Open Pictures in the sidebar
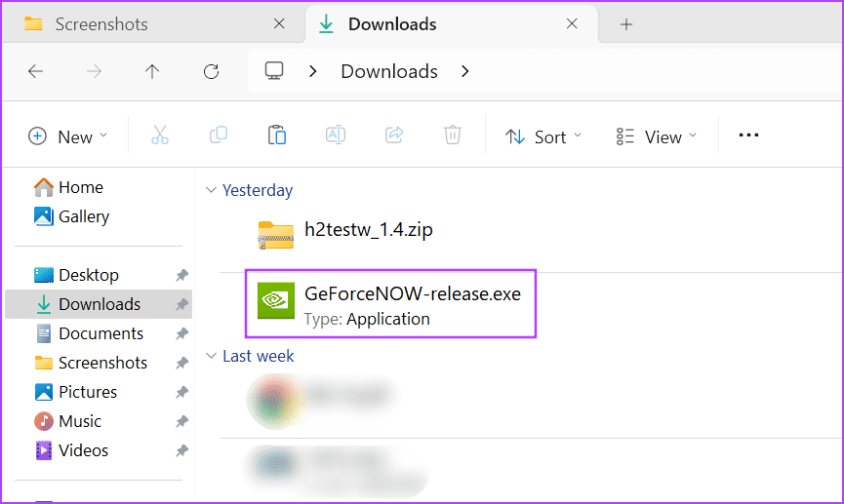 coord(75,392)
